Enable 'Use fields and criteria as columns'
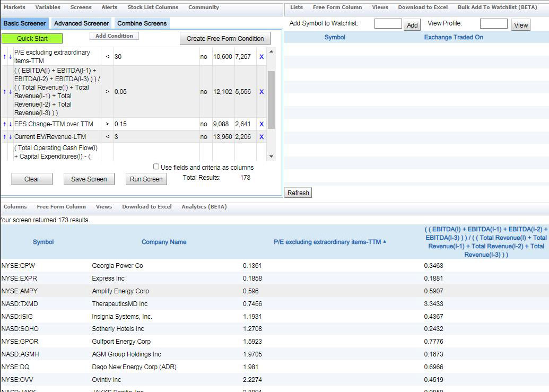This screenshot has height=392, width=549. click(156, 167)
